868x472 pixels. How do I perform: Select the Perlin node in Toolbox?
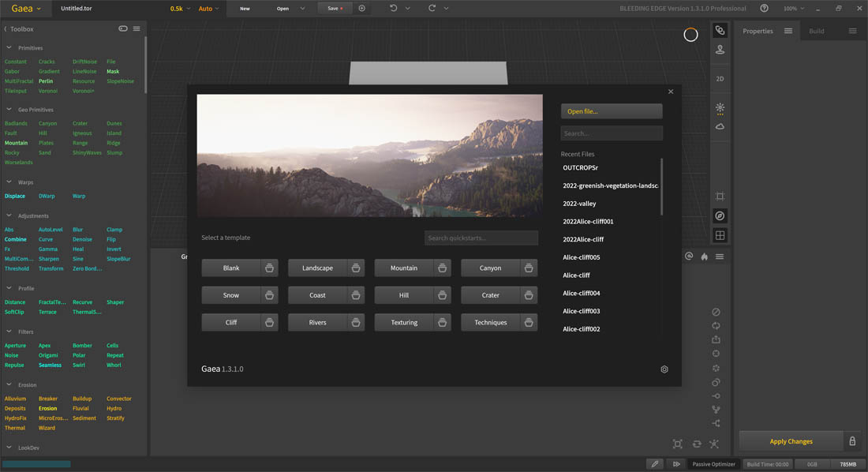pos(46,81)
